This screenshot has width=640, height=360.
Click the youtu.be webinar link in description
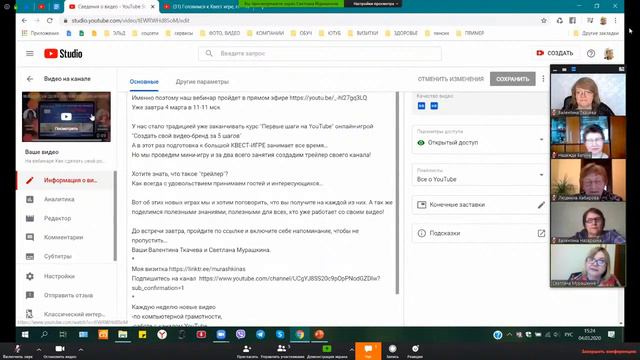[x=328, y=98]
